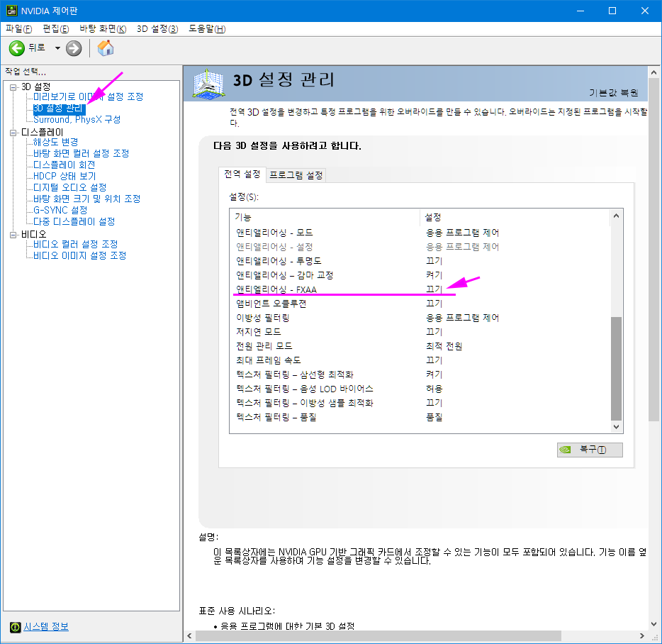This screenshot has height=644, width=662.
Task: Click the 설정 column header
Action: (515, 217)
